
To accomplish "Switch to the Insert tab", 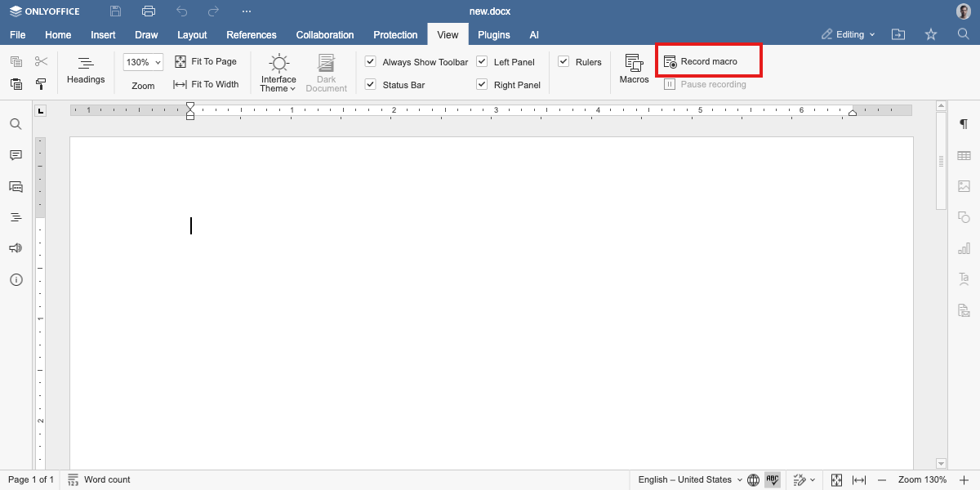I will tap(103, 35).
